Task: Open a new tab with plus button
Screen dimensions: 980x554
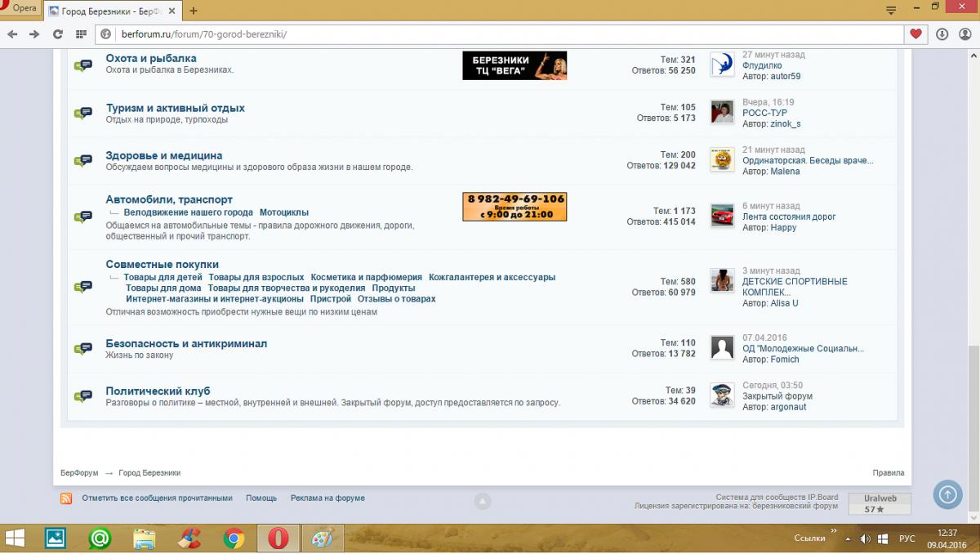Action: tap(194, 11)
